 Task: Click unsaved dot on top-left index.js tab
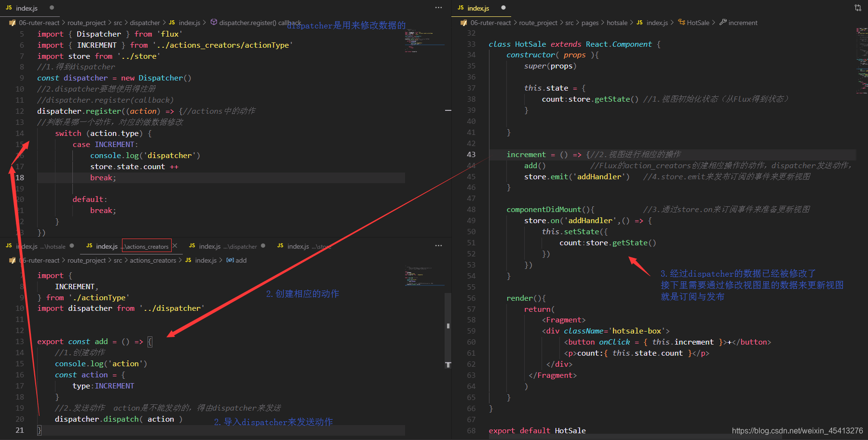52,8
